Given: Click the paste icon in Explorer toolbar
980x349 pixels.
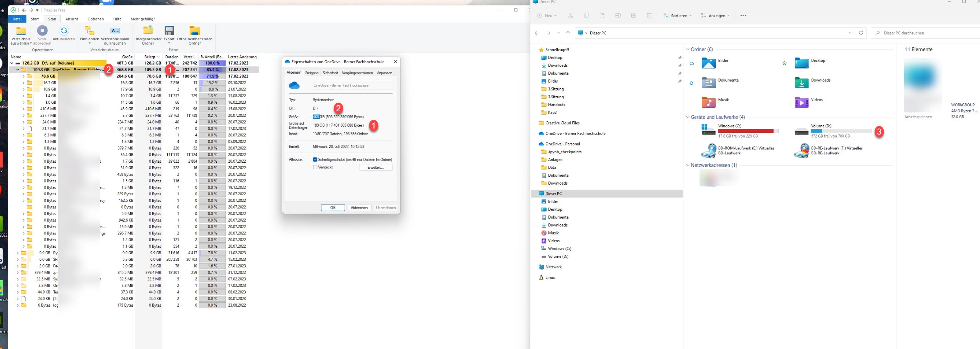Looking at the screenshot, I should point(602,15).
